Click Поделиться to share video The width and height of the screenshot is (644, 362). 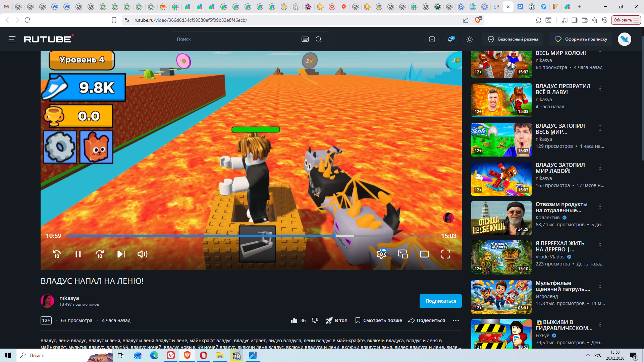click(x=426, y=320)
